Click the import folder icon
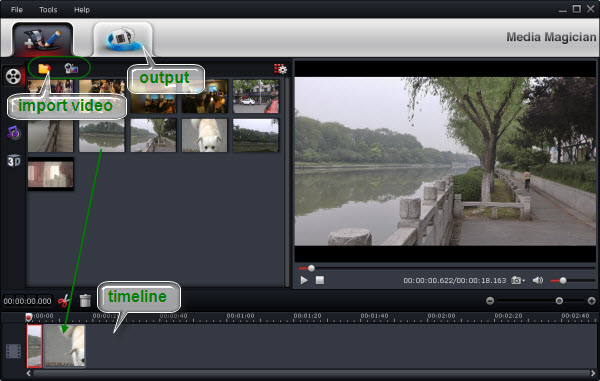The height and width of the screenshot is (381, 600). click(44, 68)
